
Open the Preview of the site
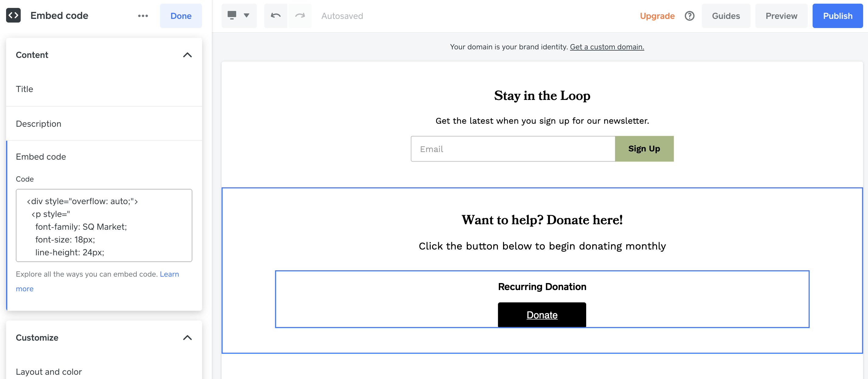(x=781, y=16)
